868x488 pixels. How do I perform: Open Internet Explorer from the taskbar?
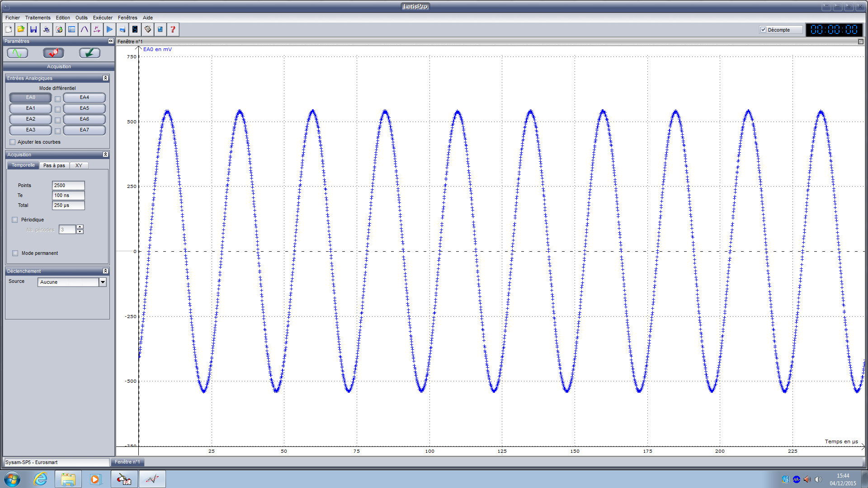click(x=41, y=479)
